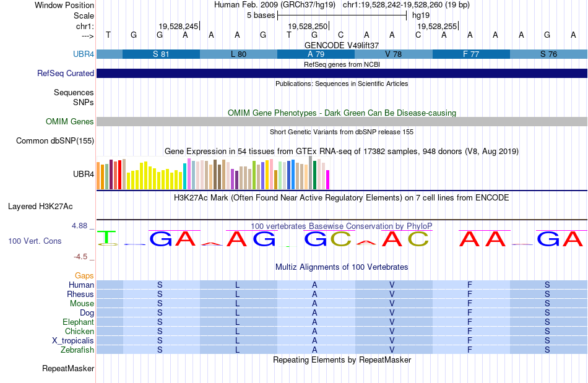The height and width of the screenshot is (383, 588).
Task: Click the H3K27Ac Mark ENCODE track title
Action: pos(342,197)
